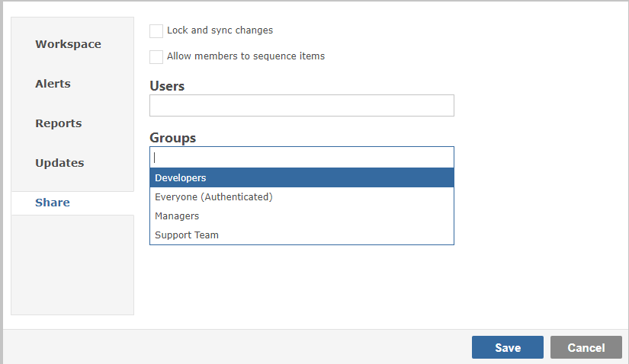Click empty sidebar area below Share tab
This screenshot has width=629, height=364.
(x=72, y=264)
